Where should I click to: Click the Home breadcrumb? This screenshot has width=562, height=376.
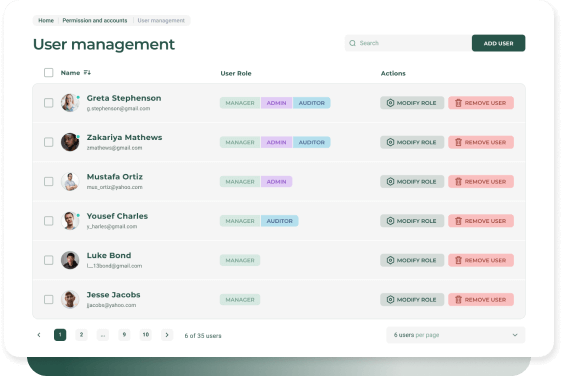(46, 20)
